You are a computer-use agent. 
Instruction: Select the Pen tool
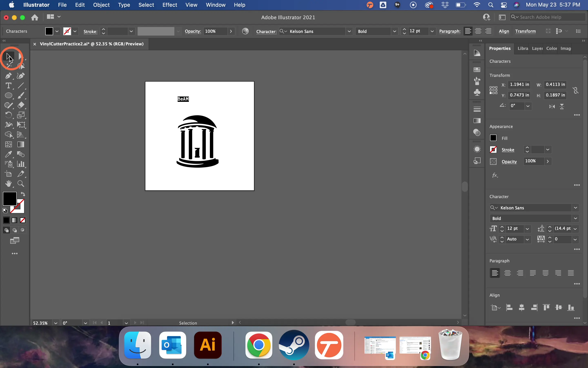point(9,76)
